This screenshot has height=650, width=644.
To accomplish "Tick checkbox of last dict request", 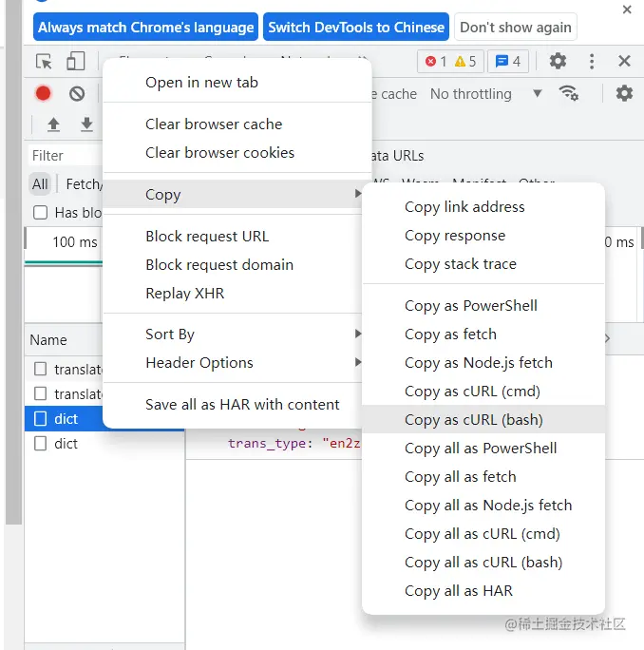I will (40, 444).
